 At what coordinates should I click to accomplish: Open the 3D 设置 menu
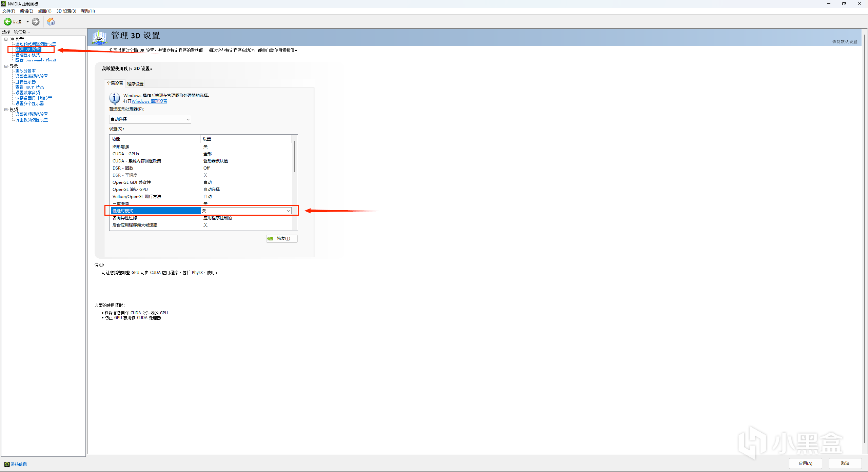[x=66, y=11]
